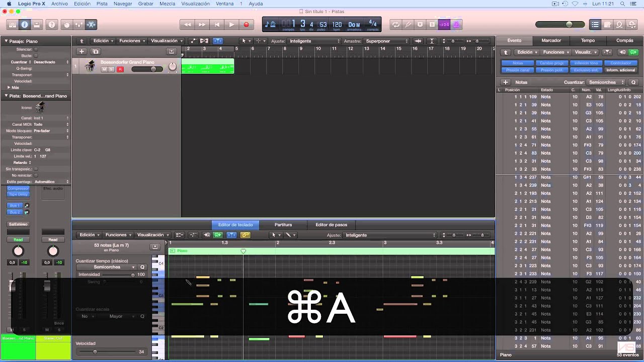Open the Library panel icon

[x=13, y=24]
